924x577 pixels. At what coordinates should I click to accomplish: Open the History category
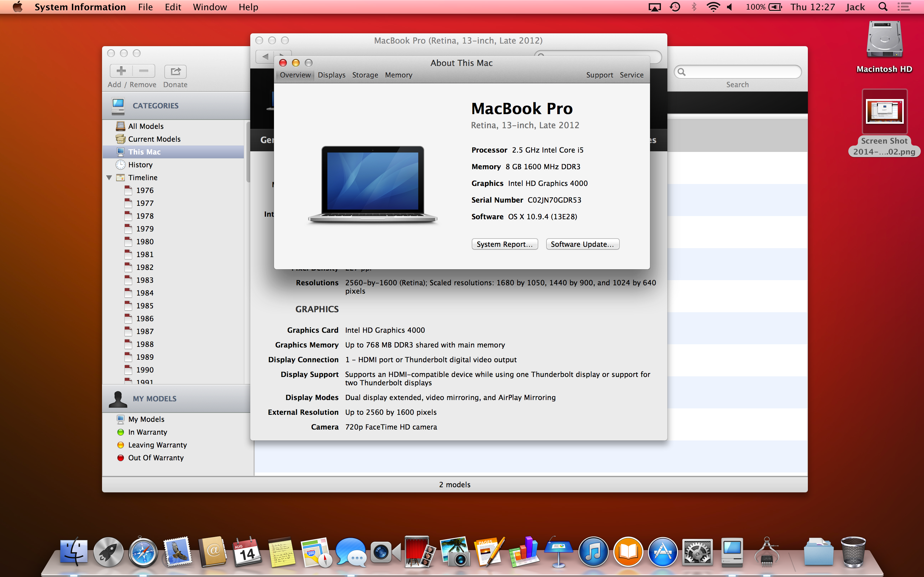coord(140,165)
